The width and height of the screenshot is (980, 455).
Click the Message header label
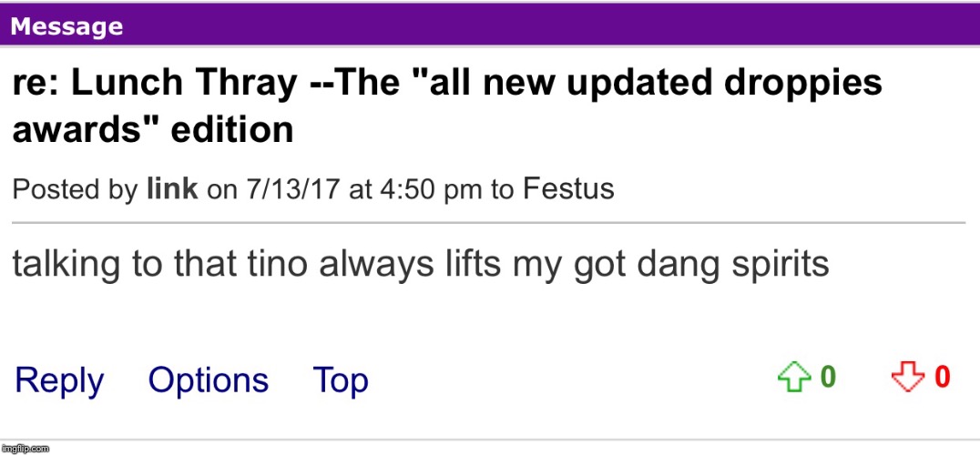pos(66,26)
